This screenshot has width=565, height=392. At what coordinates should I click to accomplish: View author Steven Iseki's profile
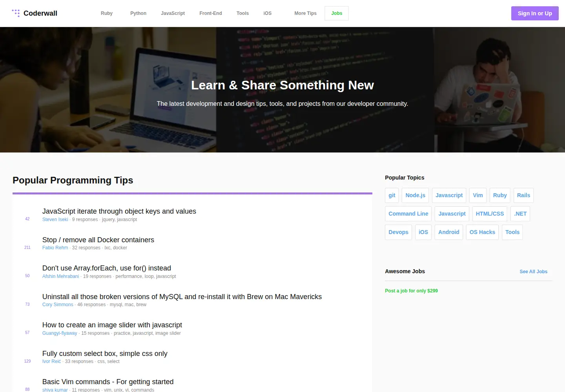[x=55, y=220]
